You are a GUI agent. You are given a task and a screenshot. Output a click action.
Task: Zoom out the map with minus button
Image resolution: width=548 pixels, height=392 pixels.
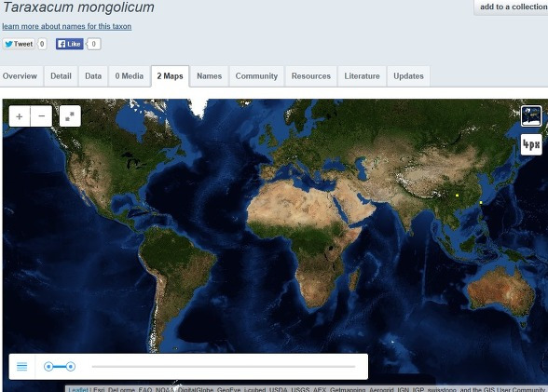pyautogui.click(x=41, y=116)
